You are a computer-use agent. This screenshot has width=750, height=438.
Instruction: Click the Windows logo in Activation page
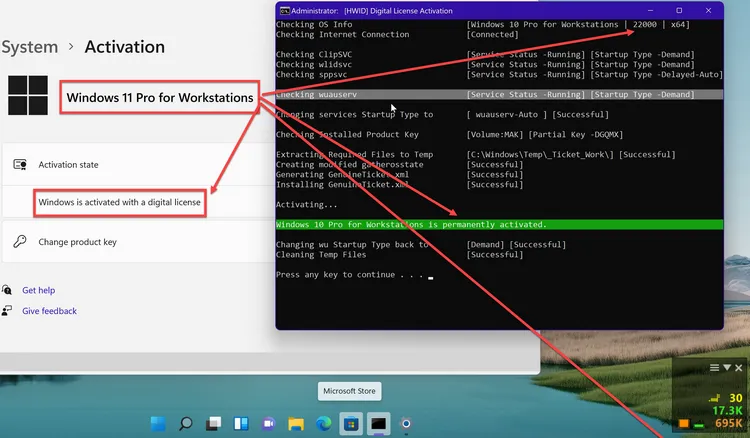[x=28, y=95]
